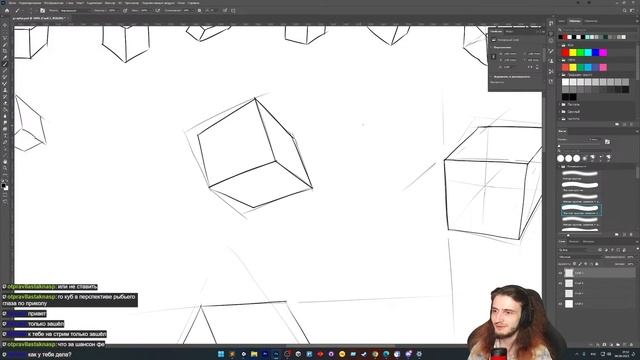
Task: Collapse the RGB swatch group
Action: [x=560, y=45]
